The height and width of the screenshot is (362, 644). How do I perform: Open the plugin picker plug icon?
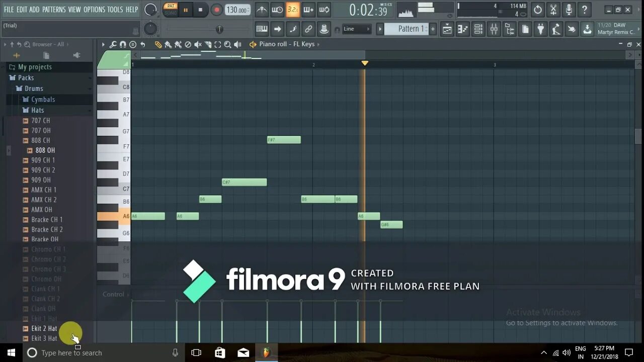[x=540, y=29]
